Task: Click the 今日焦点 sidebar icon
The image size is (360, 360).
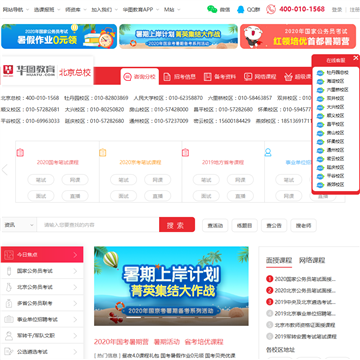Action: [9, 255]
